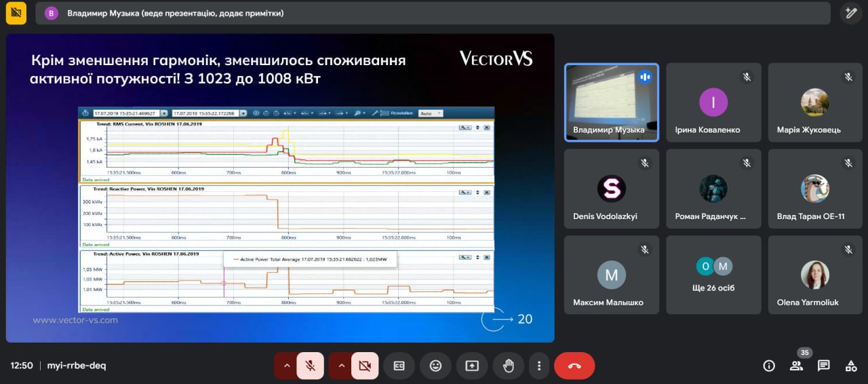Viewport: 868px width, 384px height.
Task: Select Olena Yarmoliuk participant tile
Action: tap(815, 275)
